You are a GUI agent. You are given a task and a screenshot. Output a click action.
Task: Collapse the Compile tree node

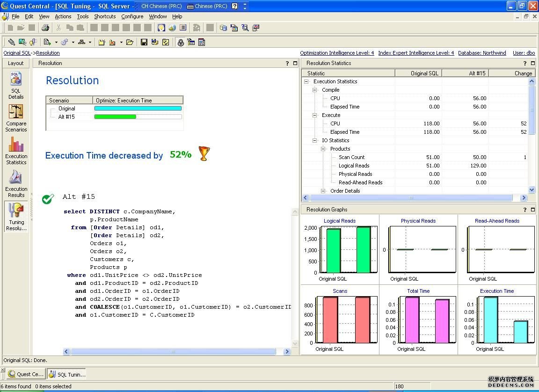point(315,90)
